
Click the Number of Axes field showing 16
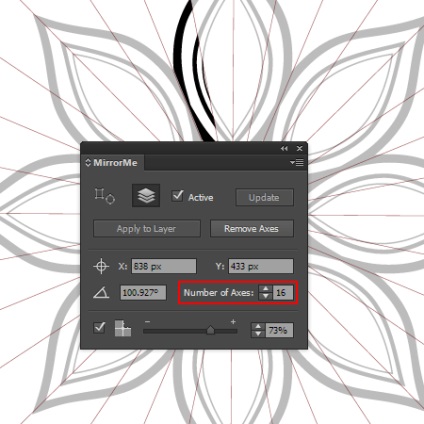(x=282, y=293)
